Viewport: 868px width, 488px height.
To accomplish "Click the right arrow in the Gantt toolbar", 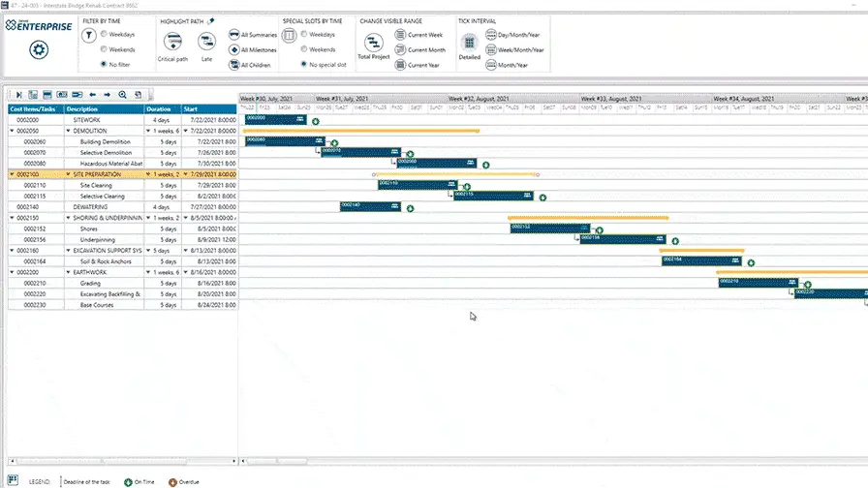I will coord(107,95).
